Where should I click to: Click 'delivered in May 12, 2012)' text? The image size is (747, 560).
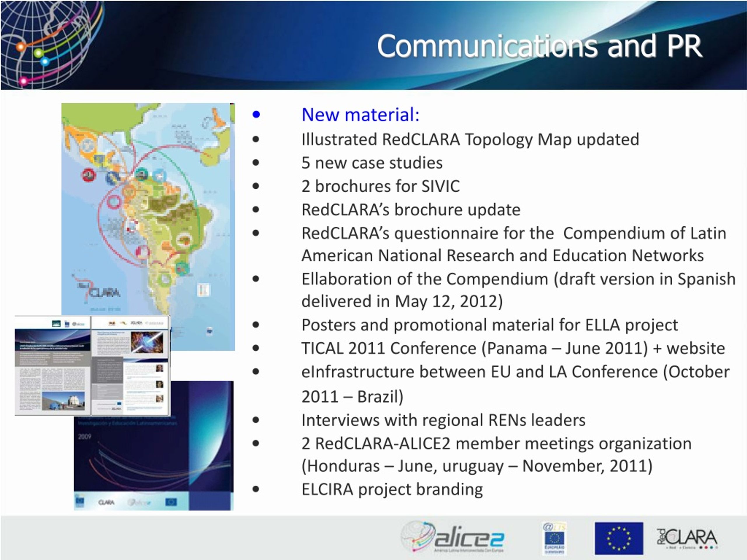coord(402,301)
